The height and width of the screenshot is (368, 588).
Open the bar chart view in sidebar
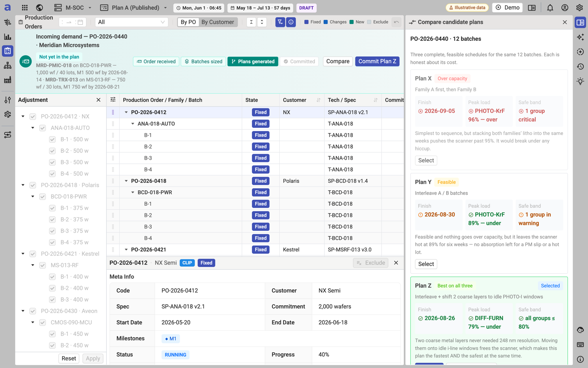(7, 37)
